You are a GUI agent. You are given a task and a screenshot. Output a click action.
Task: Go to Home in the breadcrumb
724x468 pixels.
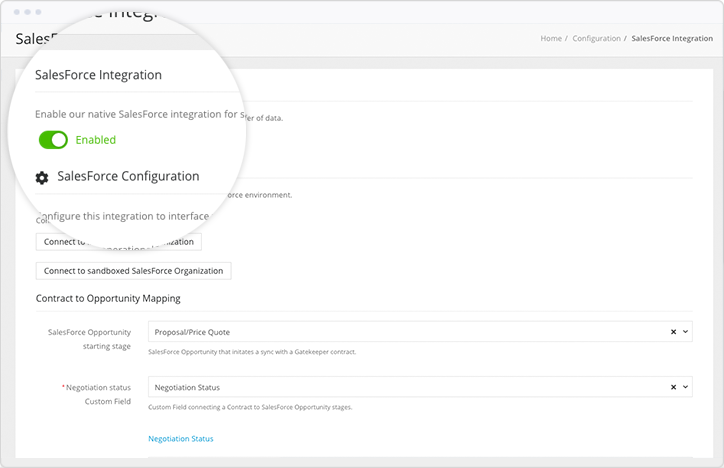click(551, 38)
